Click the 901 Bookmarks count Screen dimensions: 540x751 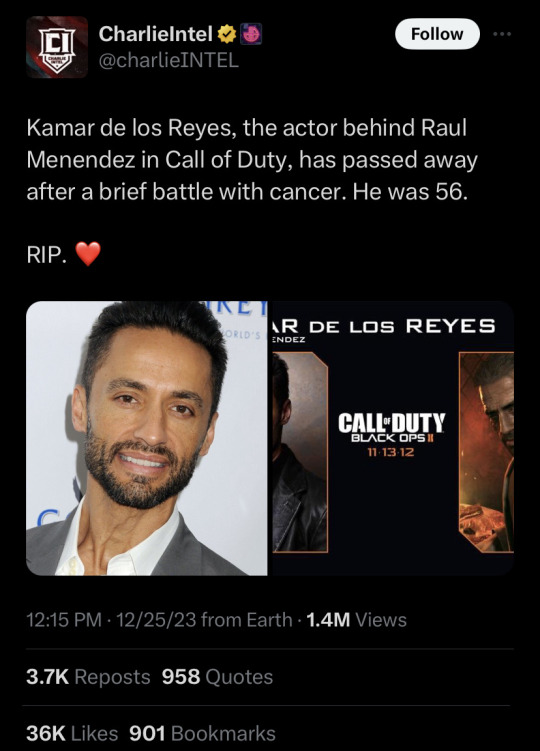202,733
